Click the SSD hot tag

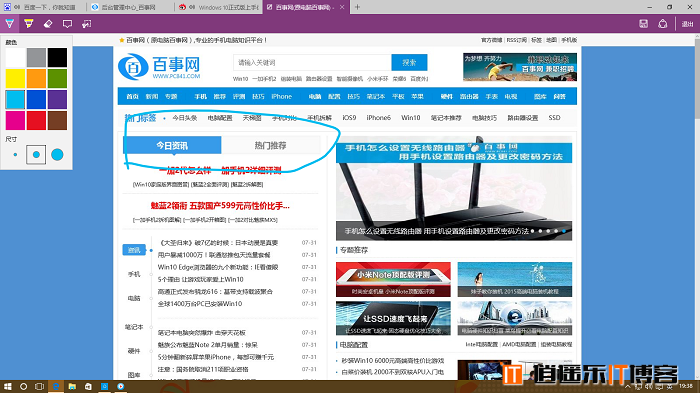click(554, 118)
